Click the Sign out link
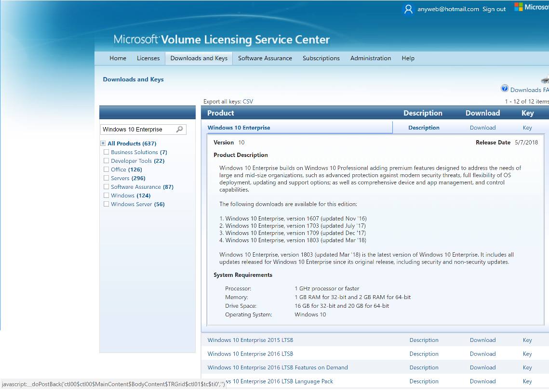 [x=494, y=10]
